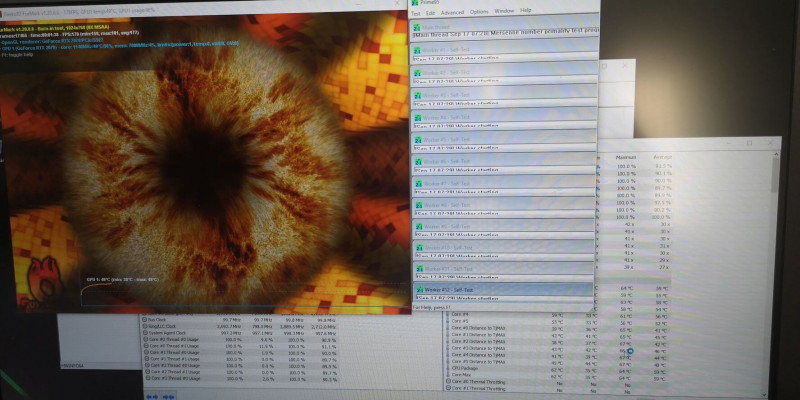Click the System Agent Clock sensor icon
The height and width of the screenshot is (400, 800).
145,333
